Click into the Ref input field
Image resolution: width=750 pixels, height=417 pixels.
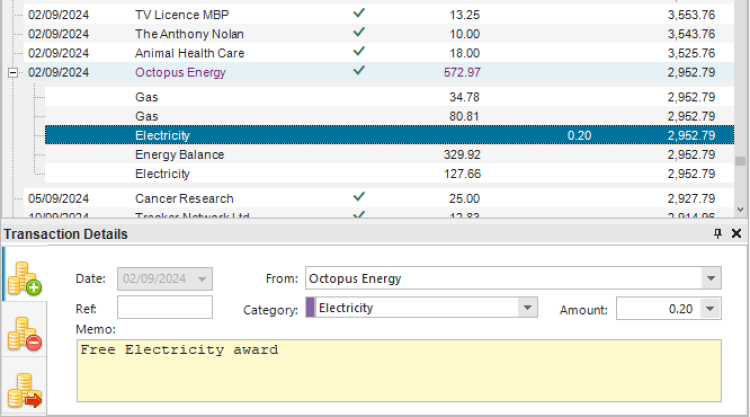coord(165,308)
